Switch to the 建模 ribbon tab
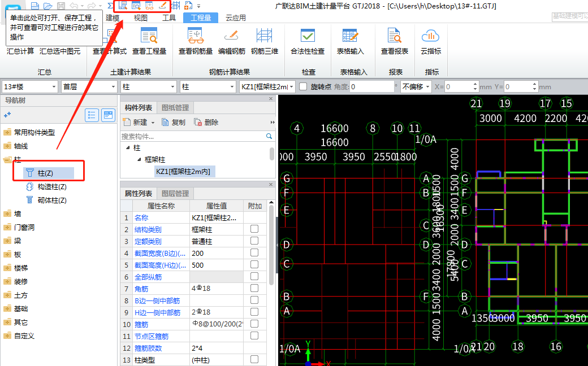Image resolution: width=588 pixels, height=366 pixels. (113, 18)
